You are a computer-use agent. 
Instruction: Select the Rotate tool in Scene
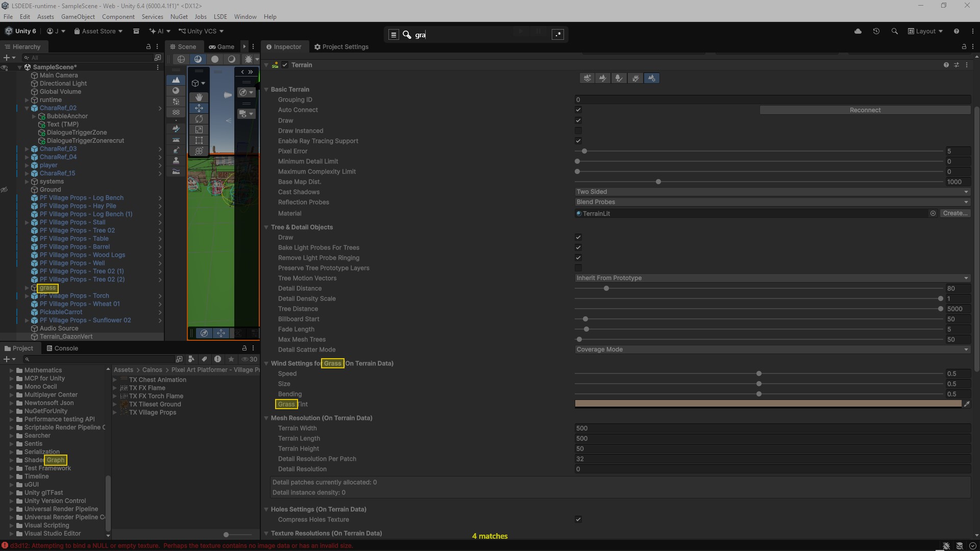[199, 118]
